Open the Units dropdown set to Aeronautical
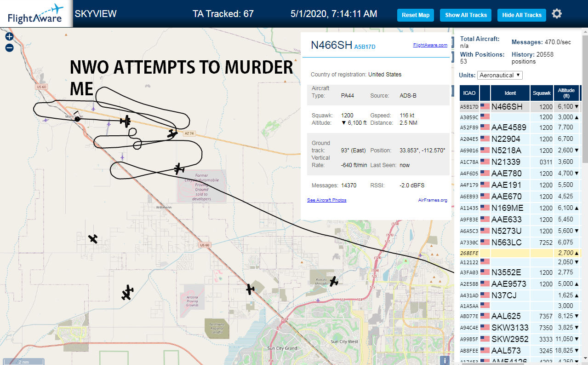Screen dimensions: 588x365 tap(500, 75)
